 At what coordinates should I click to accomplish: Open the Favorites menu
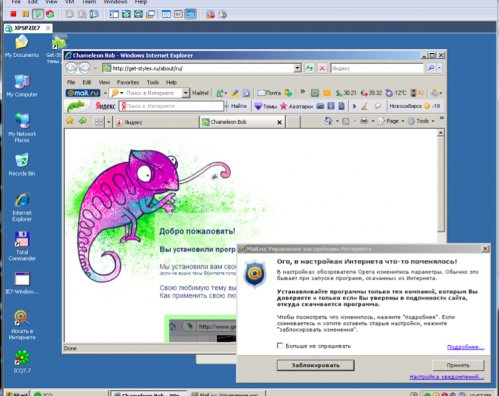(x=128, y=82)
